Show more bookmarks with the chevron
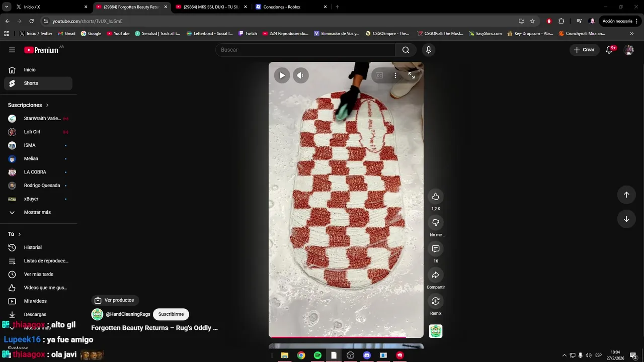 pyautogui.click(x=632, y=34)
